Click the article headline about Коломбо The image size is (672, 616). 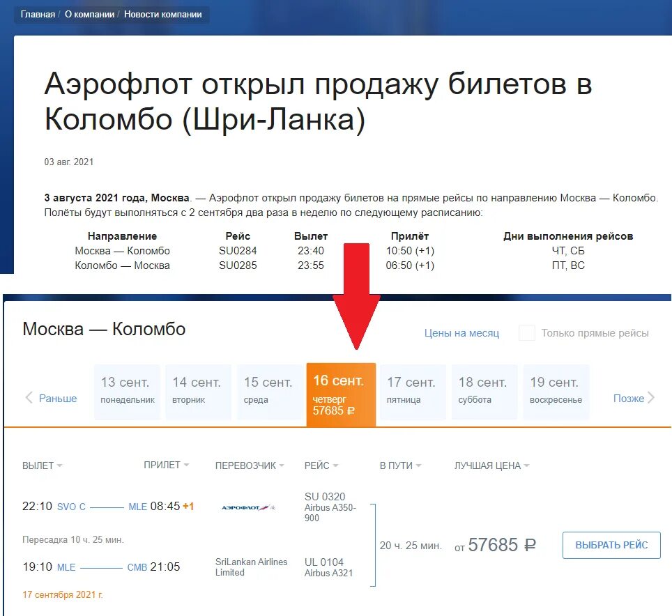[318, 102]
